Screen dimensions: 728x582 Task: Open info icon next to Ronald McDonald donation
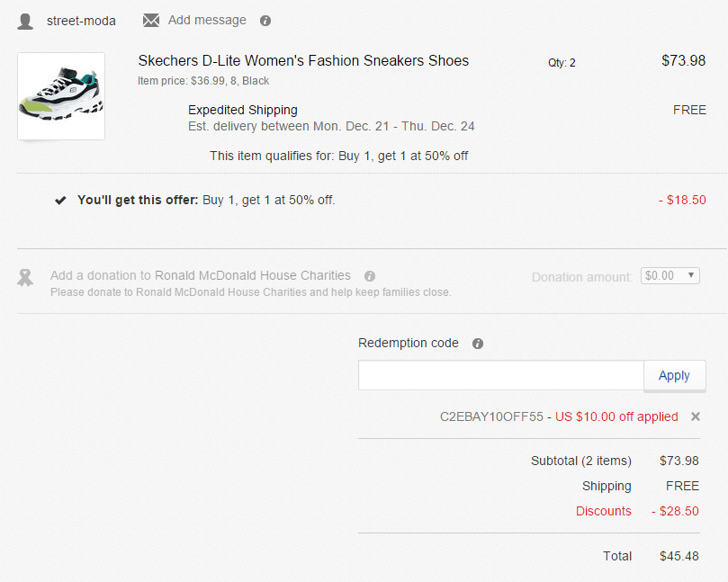(370, 276)
